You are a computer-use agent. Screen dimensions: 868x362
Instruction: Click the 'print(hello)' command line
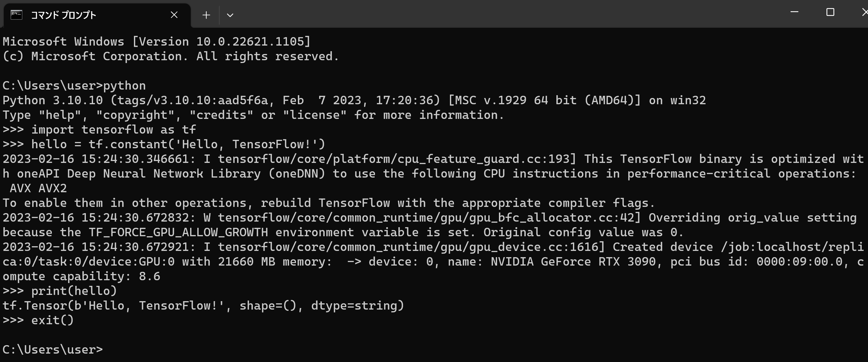(x=60, y=291)
